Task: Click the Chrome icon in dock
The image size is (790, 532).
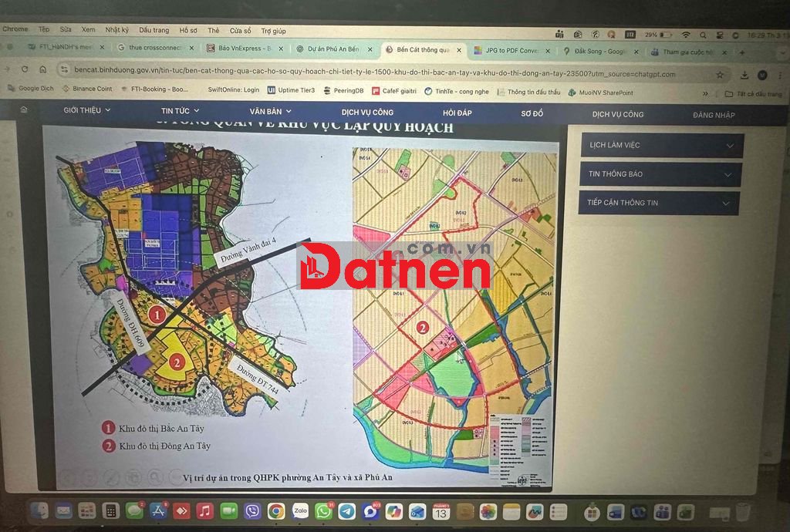Action: 276,510
